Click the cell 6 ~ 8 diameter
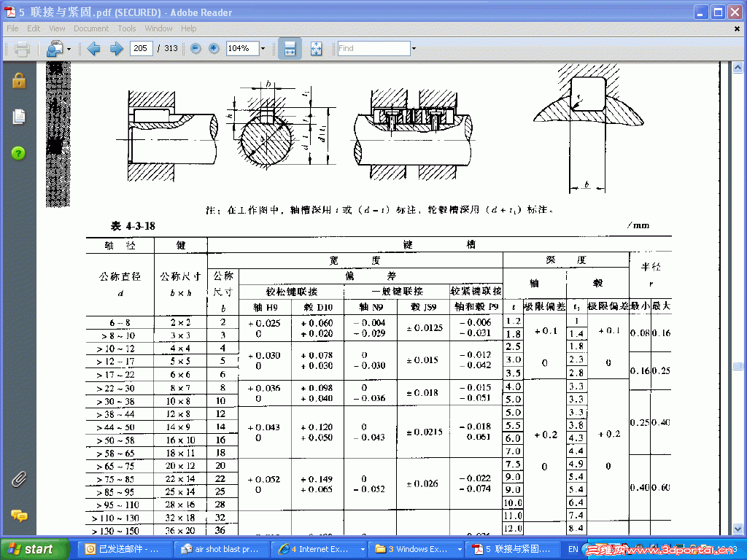 (x=120, y=323)
